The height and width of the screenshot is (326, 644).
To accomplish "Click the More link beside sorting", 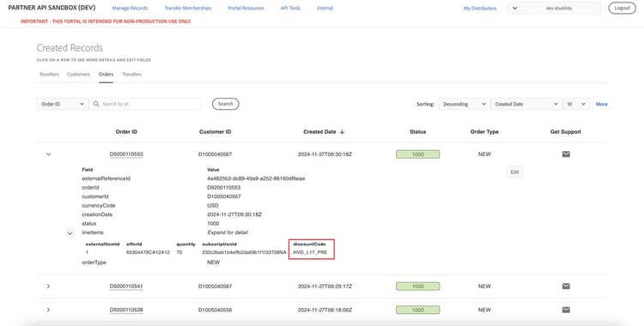I will tap(602, 105).
